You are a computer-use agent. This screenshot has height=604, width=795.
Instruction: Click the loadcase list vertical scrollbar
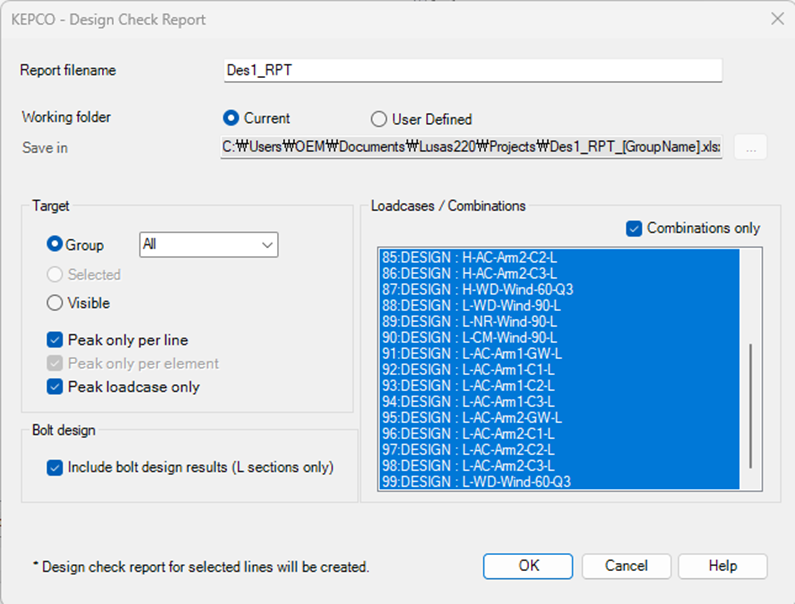(x=750, y=405)
